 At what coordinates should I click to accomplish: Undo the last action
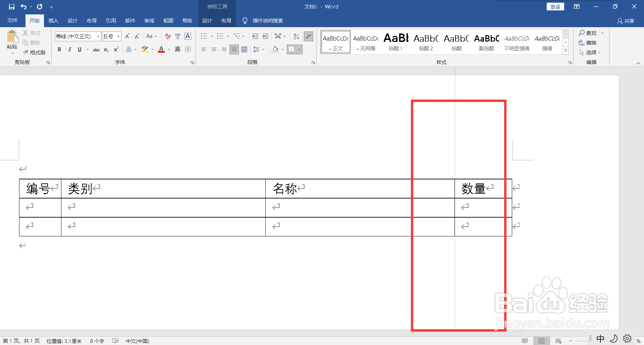(x=23, y=7)
